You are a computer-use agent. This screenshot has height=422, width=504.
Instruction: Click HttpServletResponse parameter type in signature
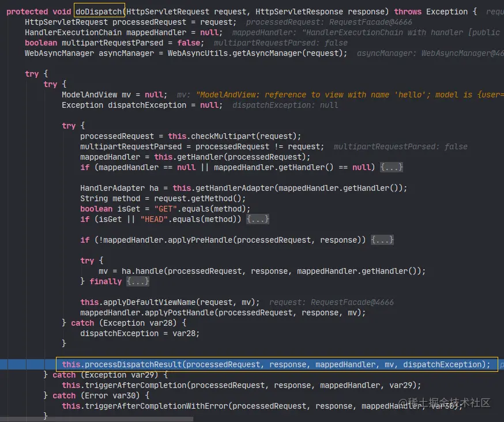[x=299, y=12]
